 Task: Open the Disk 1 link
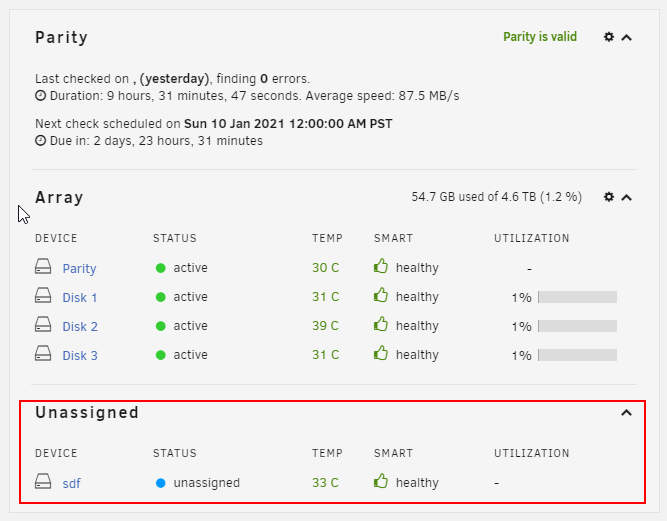[x=80, y=297]
